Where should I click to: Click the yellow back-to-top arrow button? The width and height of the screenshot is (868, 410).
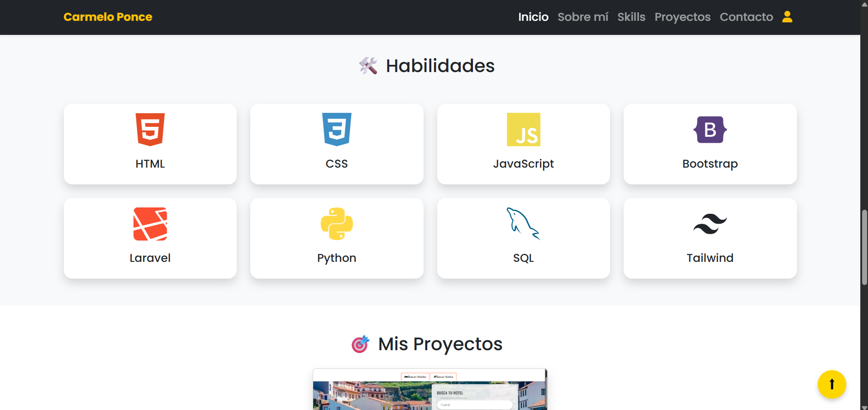pyautogui.click(x=832, y=384)
